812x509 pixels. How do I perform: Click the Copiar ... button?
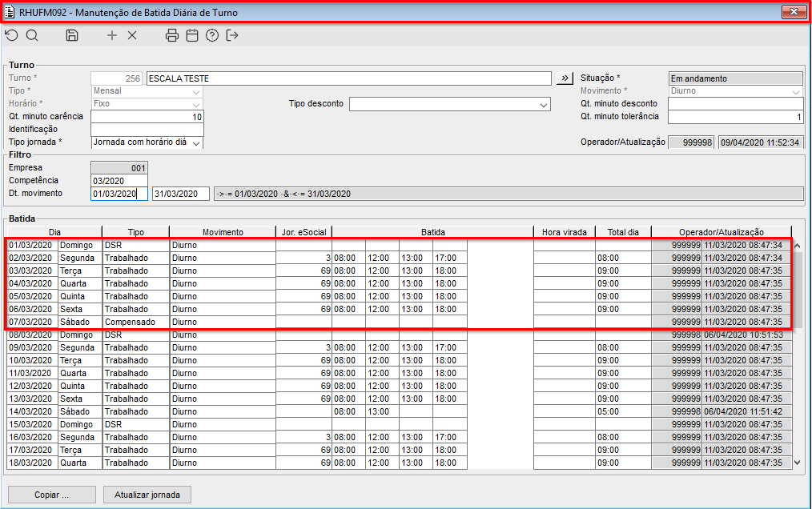[x=52, y=495]
